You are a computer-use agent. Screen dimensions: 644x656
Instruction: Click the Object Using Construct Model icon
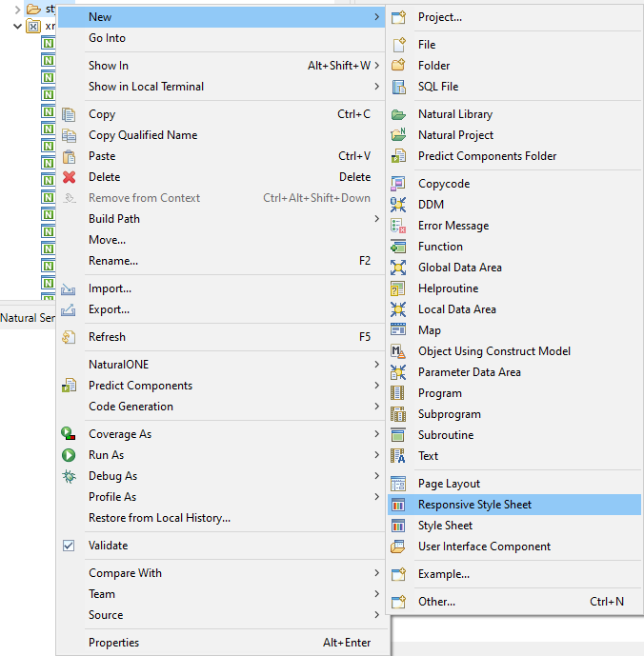pyautogui.click(x=398, y=351)
